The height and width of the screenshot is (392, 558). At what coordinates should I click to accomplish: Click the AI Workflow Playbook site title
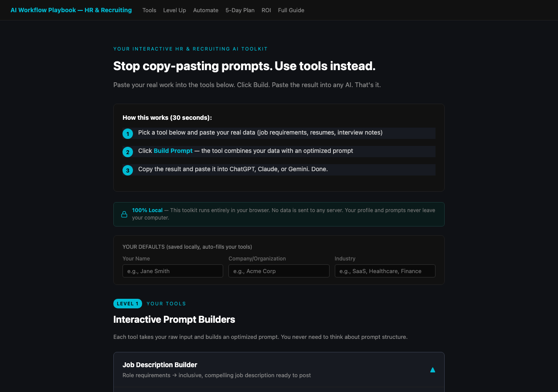click(x=71, y=10)
